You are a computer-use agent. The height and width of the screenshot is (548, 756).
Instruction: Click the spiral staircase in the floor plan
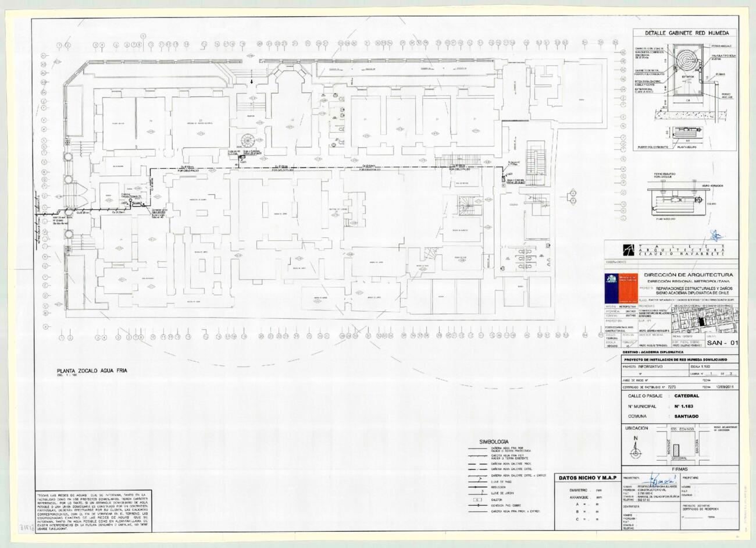248,141
